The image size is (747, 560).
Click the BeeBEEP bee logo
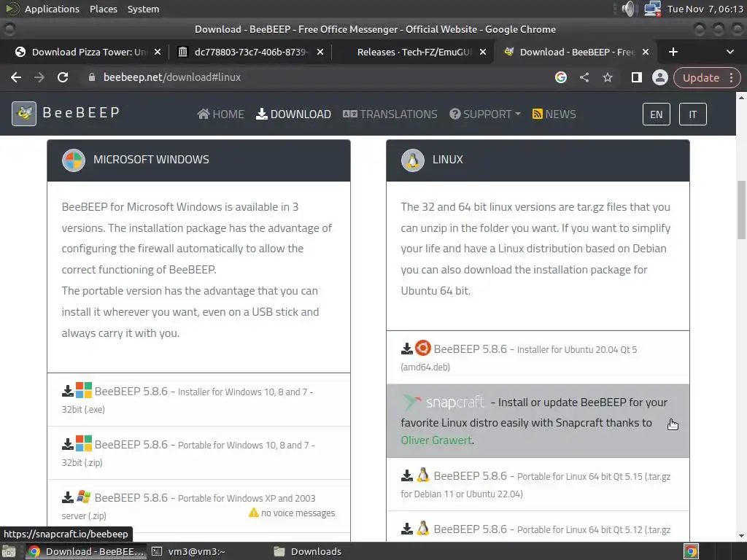click(24, 114)
